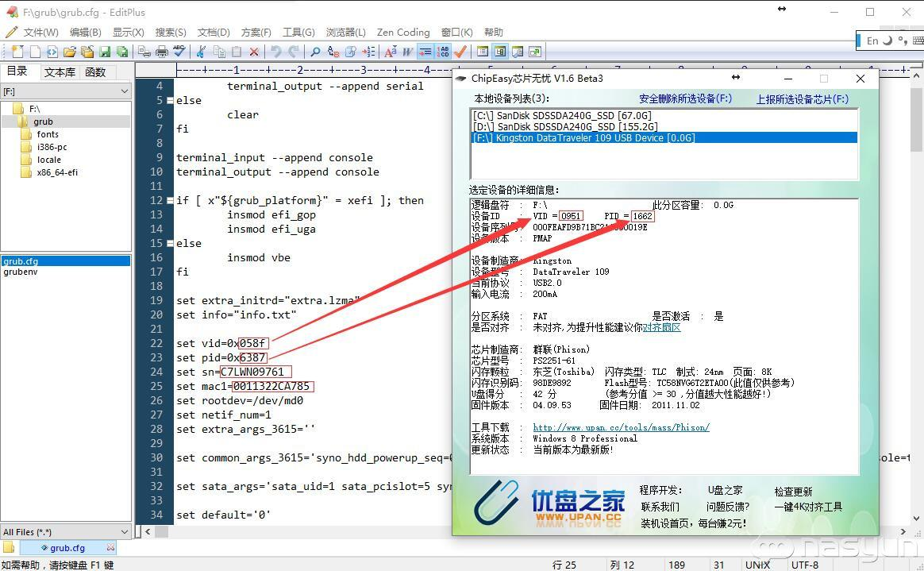Screen dimensions: 924x571
Task: Save all open files from the toolbar
Action: coord(122,52)
